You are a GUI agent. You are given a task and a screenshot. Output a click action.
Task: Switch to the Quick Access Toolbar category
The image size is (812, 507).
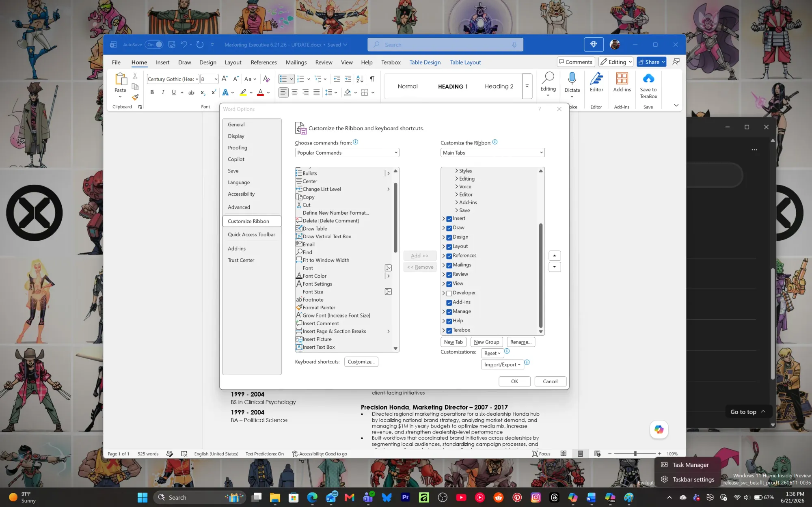pyautogui.click(x=251, y=235)
